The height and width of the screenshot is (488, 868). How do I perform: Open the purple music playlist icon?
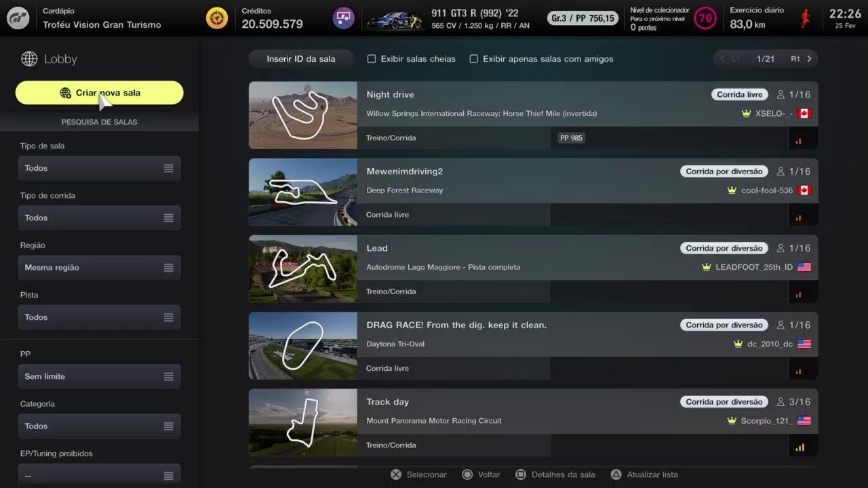(343, 18)
